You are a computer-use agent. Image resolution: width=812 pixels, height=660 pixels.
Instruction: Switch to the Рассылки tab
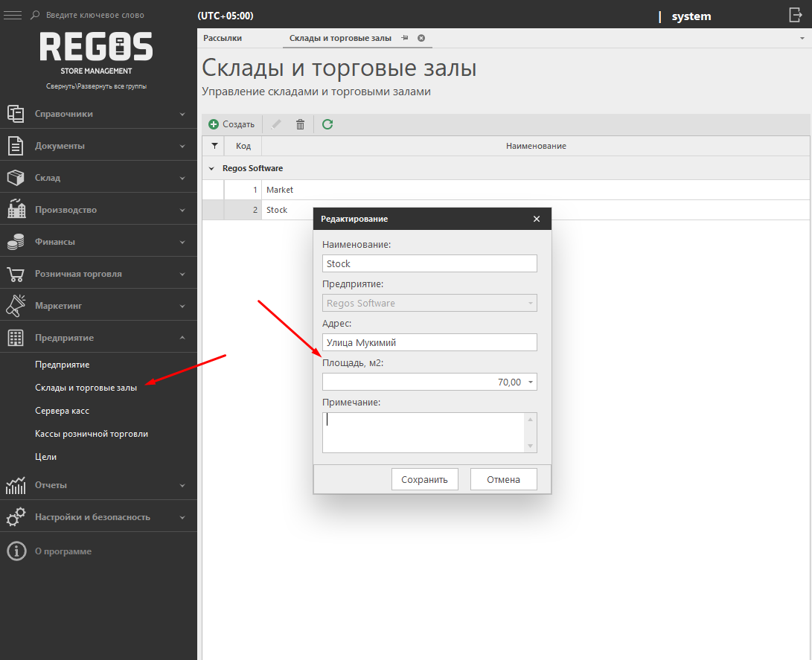pyautogui.click(x=223, y=38)
